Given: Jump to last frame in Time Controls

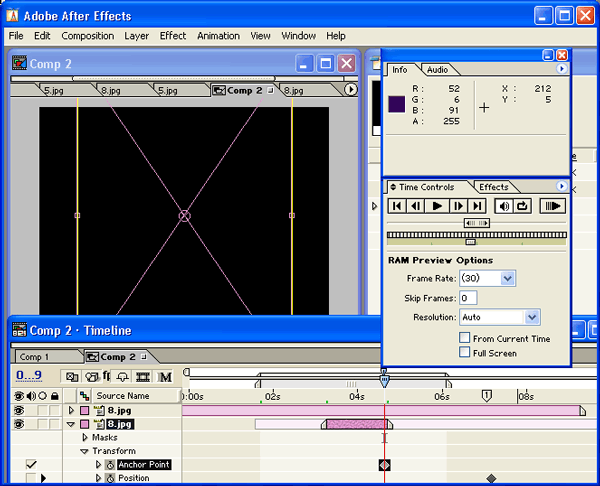Looking at the screenshot, I should (477, 206).
